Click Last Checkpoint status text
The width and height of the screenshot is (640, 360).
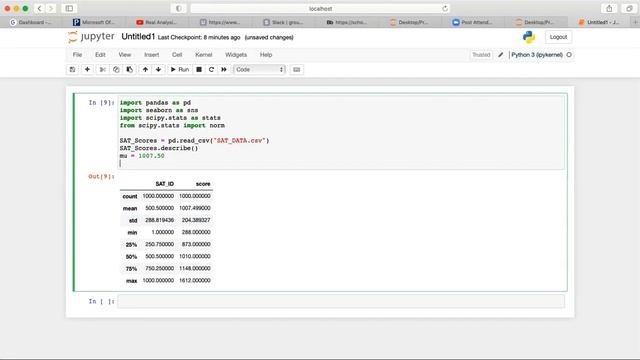point(199,37)
